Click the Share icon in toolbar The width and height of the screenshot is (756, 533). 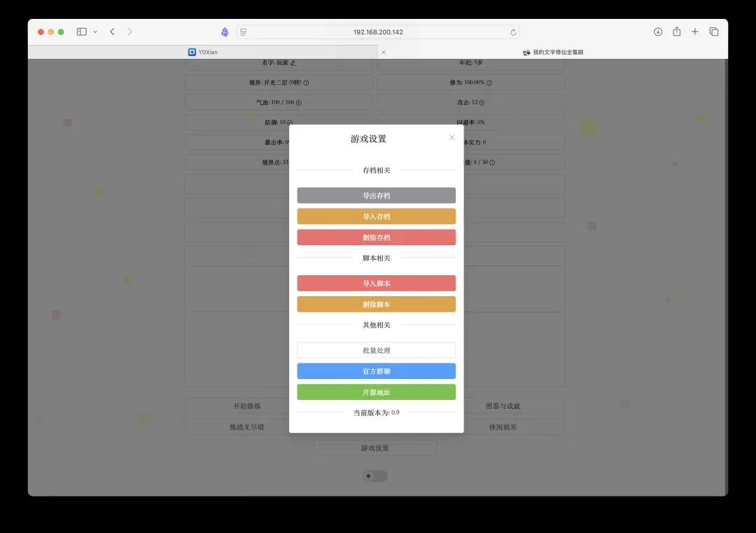click(677, 32)
